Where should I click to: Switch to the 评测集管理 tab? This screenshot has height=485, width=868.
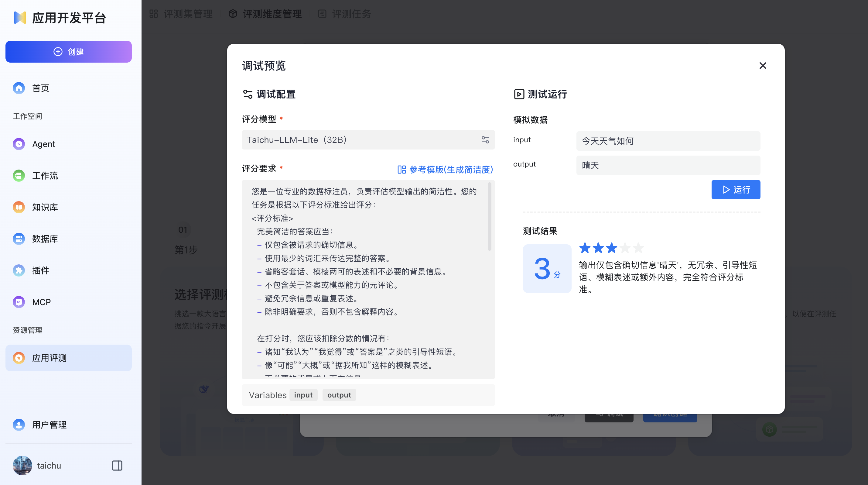pos(188,14)
